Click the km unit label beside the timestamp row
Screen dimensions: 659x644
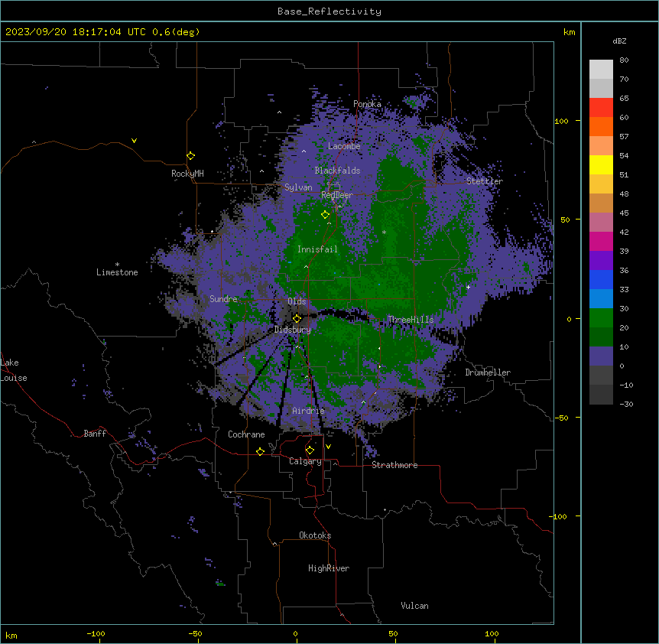click(569, 32)
